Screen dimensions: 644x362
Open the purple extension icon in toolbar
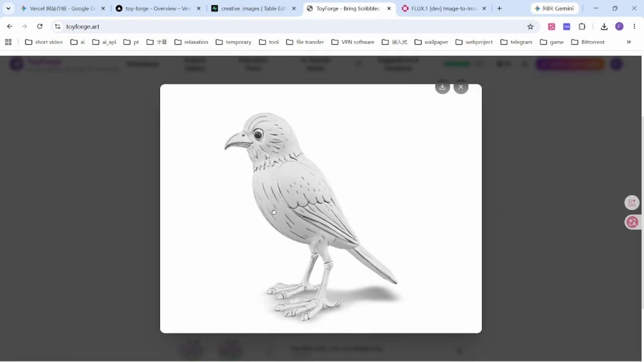[x=567, y=27]
